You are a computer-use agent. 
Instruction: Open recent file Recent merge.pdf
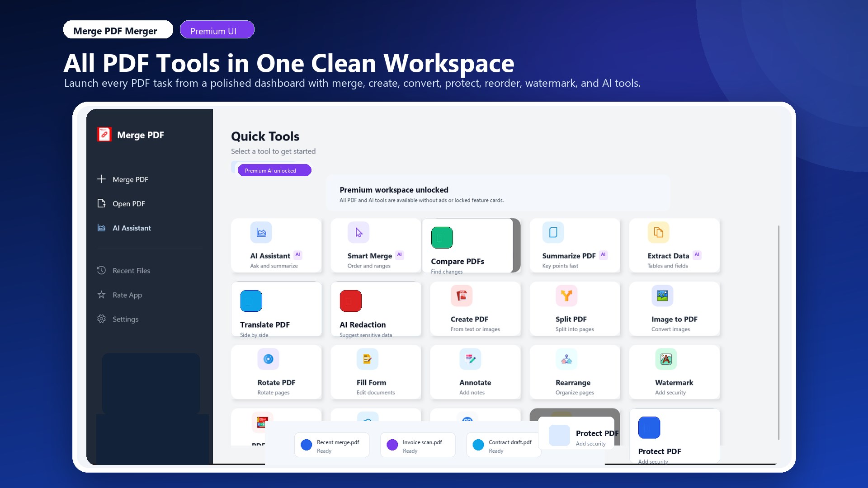tap(332, 445)
